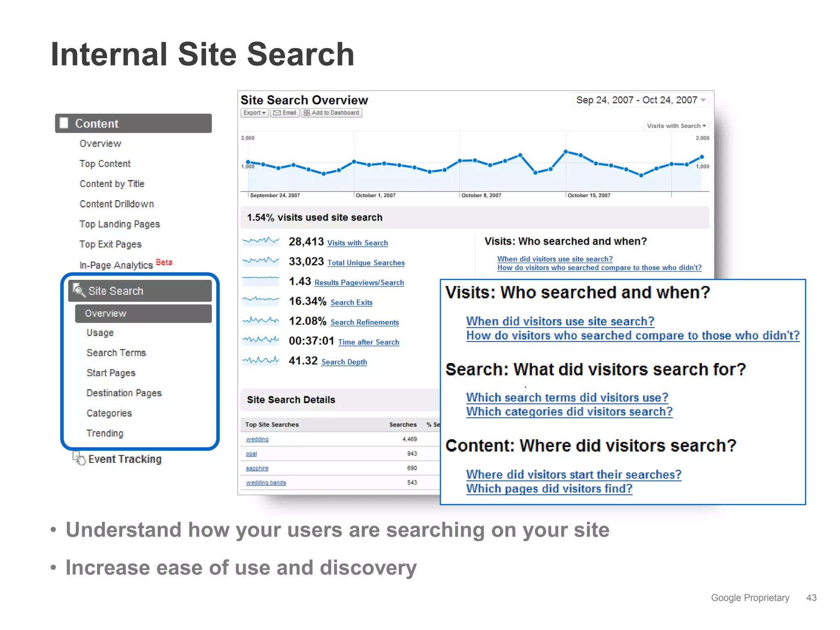Click 'wedding' search term link
840x630 pixels.
tap(257, 439)
